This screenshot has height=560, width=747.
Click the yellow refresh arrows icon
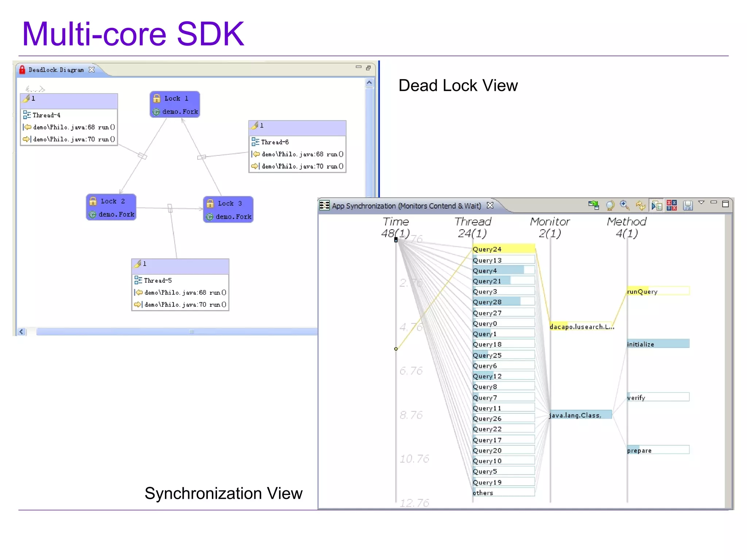coord(640,206)
